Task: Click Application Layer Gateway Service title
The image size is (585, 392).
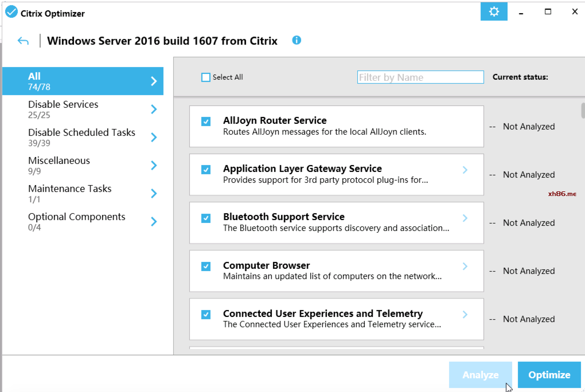Action: click(303, 168)
